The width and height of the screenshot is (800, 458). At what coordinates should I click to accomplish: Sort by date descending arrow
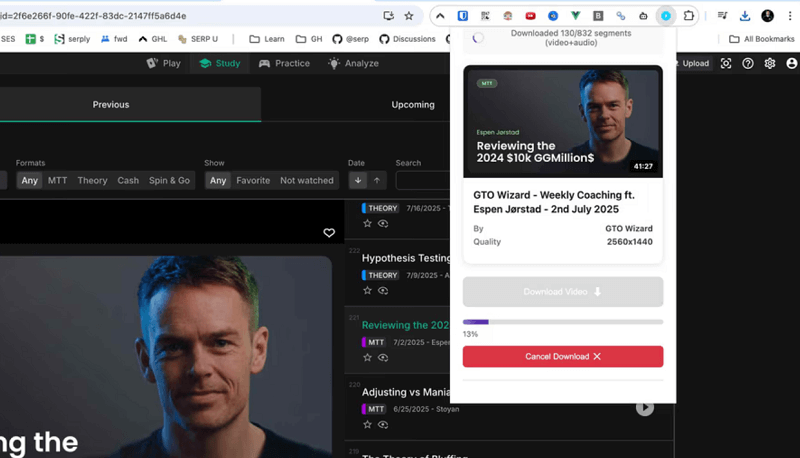click(358, 180)
